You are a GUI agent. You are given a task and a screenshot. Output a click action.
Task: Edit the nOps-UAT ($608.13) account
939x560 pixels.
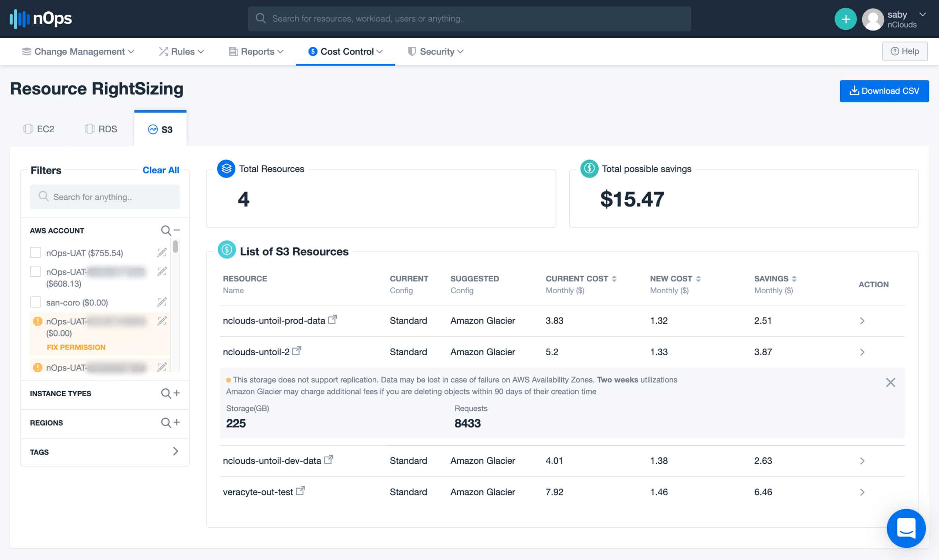click(162, 271)
